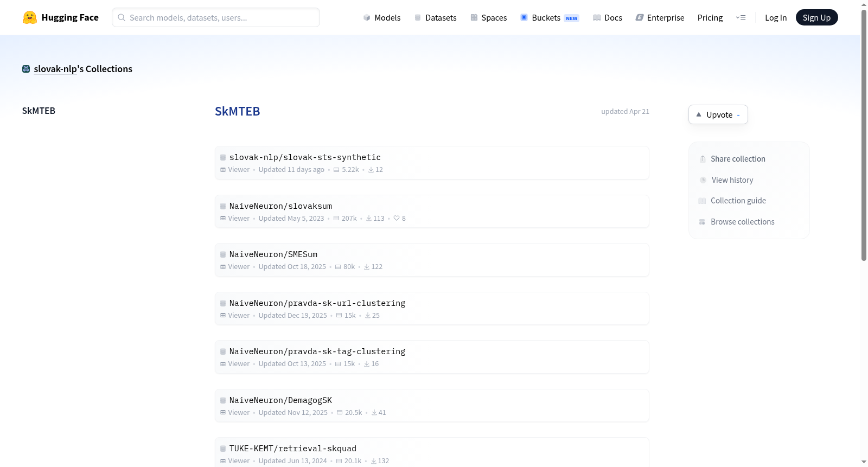Open NaiveNeuron/DemagogSK dataset
868x467 pixels.
click(280, 400)
